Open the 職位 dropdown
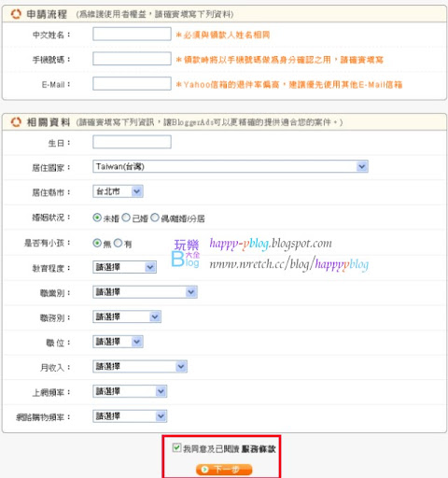Screen dimensions: 448x478 point(118,342)
